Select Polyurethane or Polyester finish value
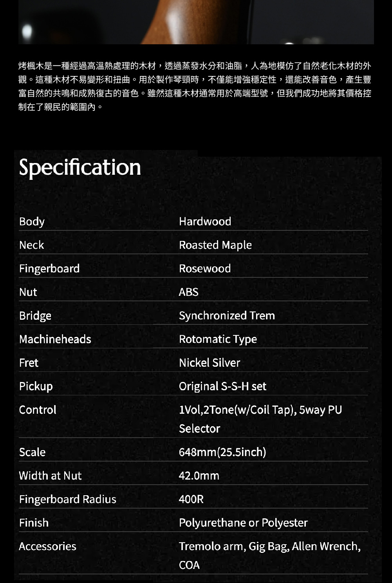392x583 pixels. [x=243, y=522]
